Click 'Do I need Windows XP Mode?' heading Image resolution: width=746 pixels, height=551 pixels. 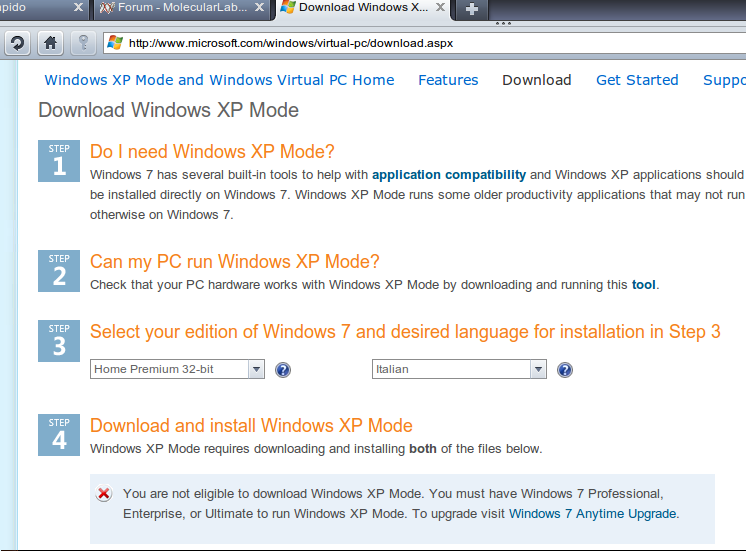coord(212,151)
